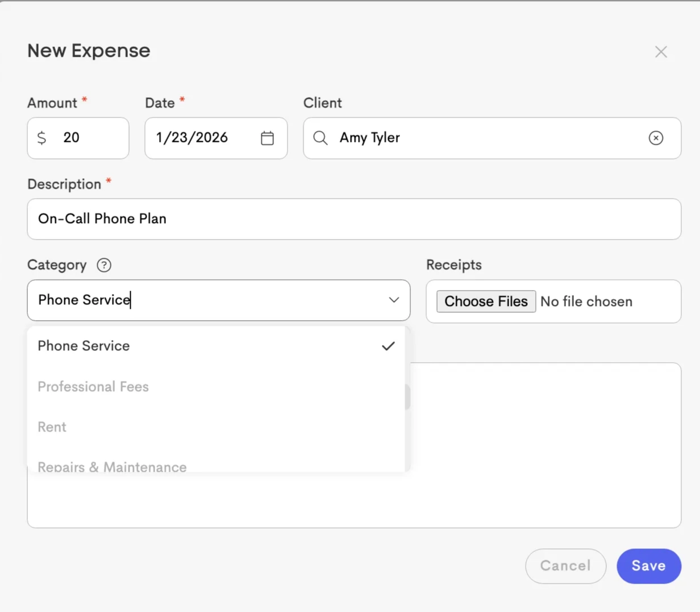Click the Description label
The height and width of the screenshot is (612, 700).
click(64, 185)
